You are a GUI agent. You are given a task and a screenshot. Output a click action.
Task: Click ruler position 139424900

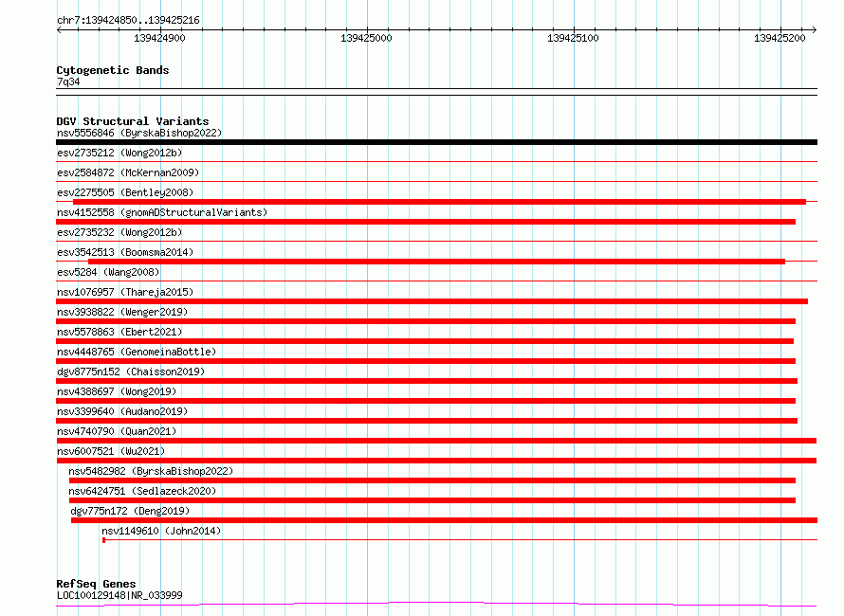click(x=159, y=38)
